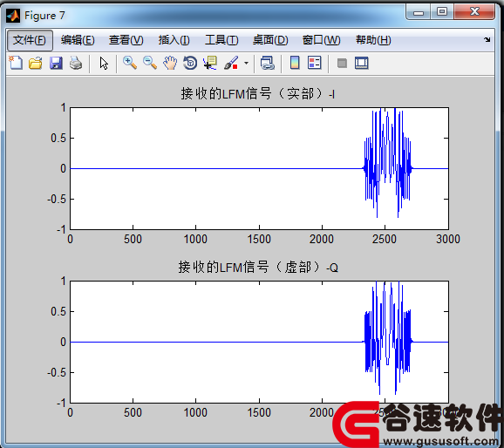Save the figure with floppy icon

point(56,63)
